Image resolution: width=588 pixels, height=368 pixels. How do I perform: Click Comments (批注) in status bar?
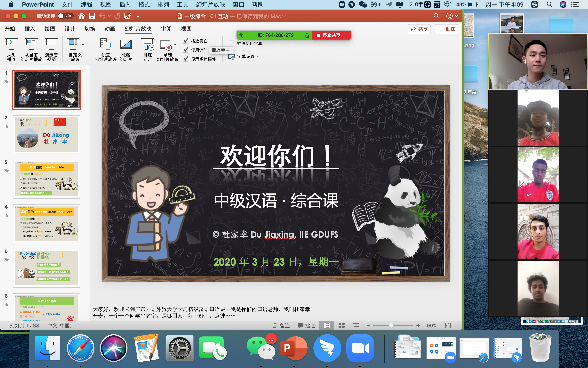[x=306, y=325]
